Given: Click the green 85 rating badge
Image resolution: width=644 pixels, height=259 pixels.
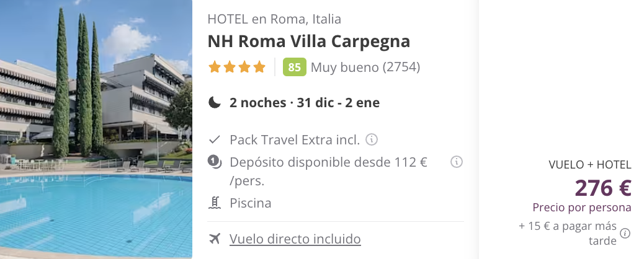Looking at the screenshot, I should click(x=295, y=67).
